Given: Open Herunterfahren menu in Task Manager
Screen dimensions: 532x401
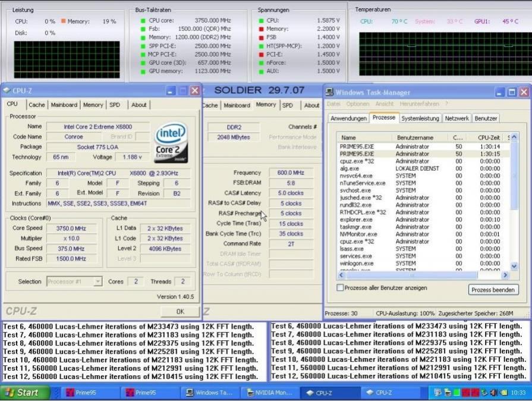Looking at the screenshot, I should (x=419, y=104).
